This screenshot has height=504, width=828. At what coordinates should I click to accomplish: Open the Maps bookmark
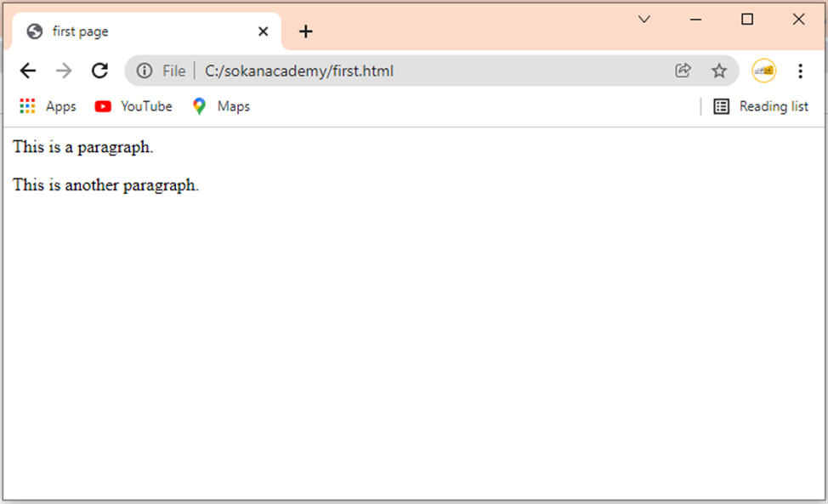pyautogui.click(x=221, y=106)
